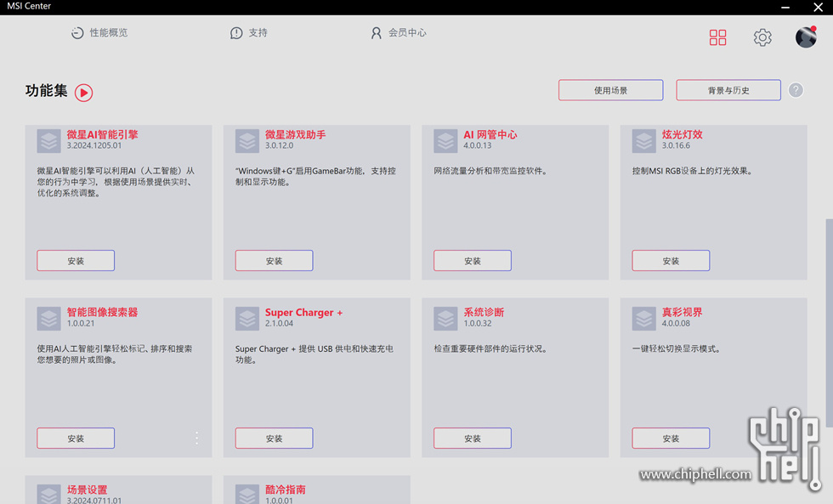This screenshot has width=833, height=504.
Task: Click the 性能概览 gauge icon
Action: click(x=77, y=33)
